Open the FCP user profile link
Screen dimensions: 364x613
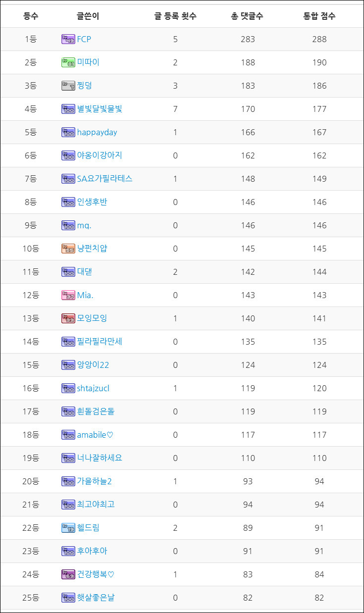coord(84,39)
